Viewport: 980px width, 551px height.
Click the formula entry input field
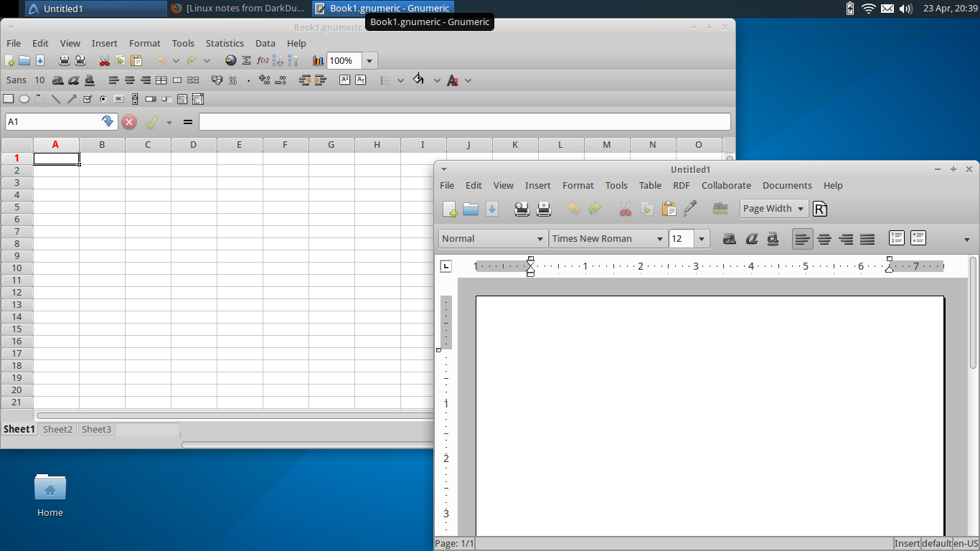point(465,122)
